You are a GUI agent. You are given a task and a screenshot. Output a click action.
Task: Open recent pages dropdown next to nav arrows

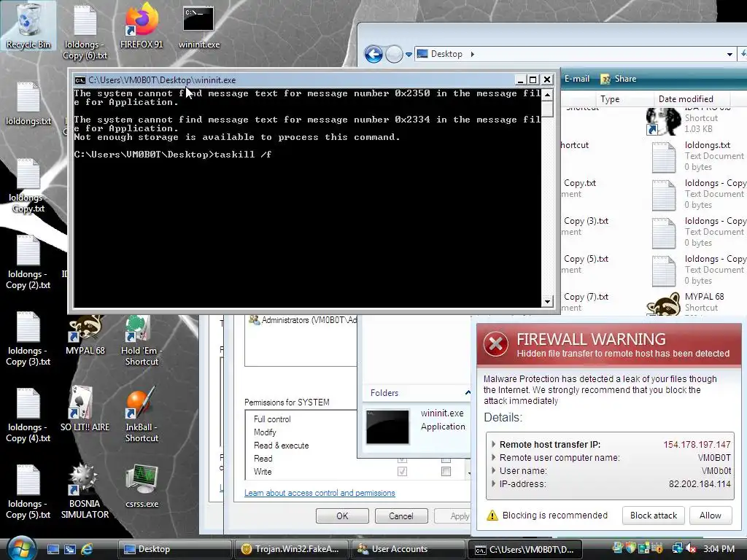point(409,54)
